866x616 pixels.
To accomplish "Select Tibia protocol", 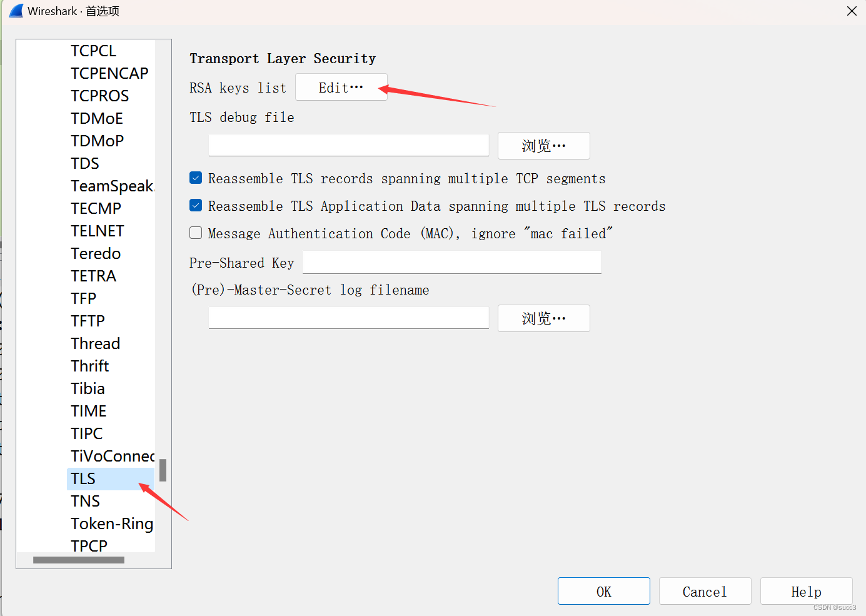I will pyautogui.click(x=88, y=388).
